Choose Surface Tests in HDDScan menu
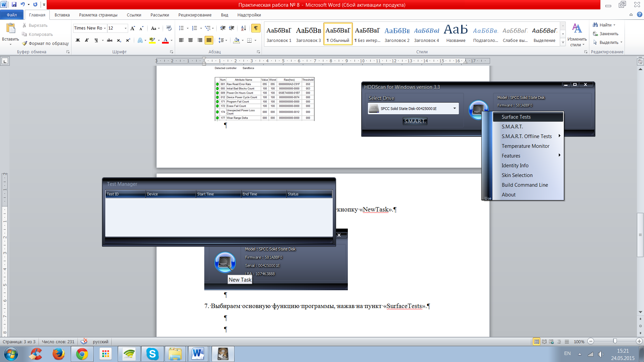This screenshot has width=644, height=362. point(528,117)
